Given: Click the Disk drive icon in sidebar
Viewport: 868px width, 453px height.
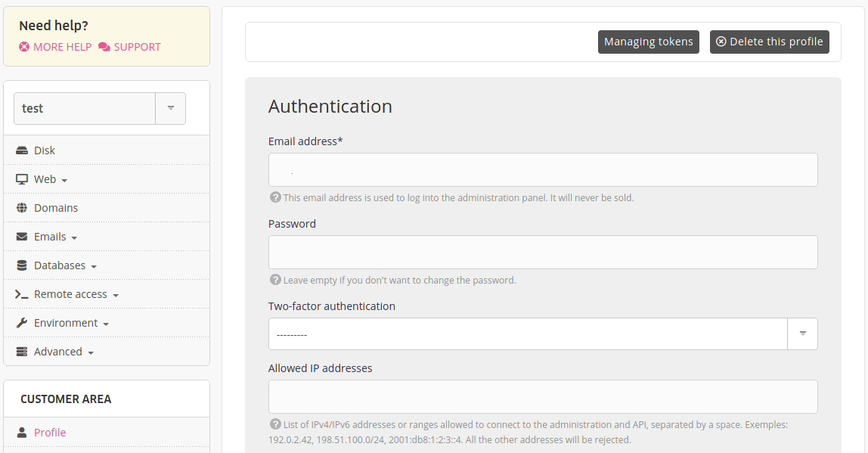Looking at the screenshot, I should 21,150.
